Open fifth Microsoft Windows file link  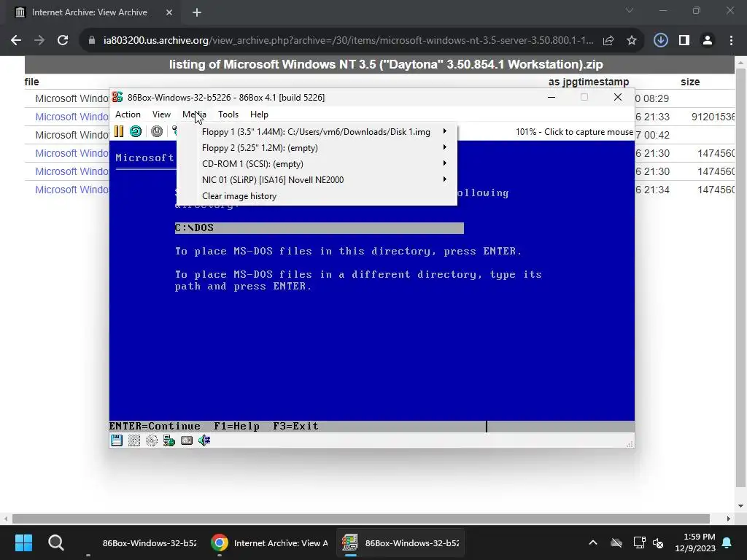pyautogui.click(x=72, y=171)
